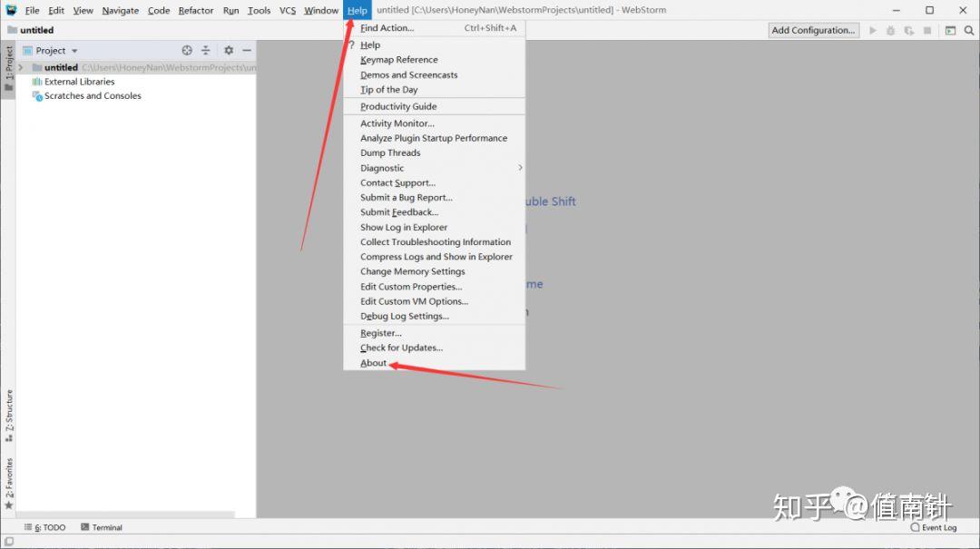This screenshot has height=549, width=980.
Task: Open the Refactor menu
Action: pyautogui.click(x=196, y=10)
